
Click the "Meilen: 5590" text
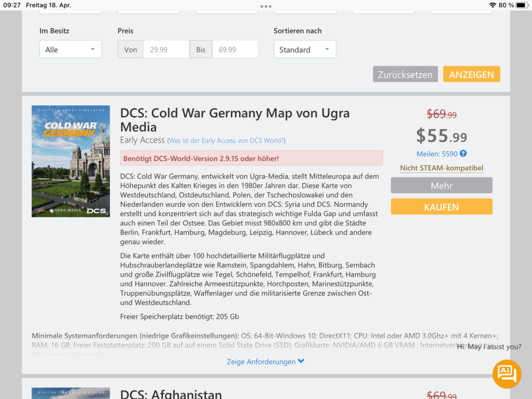click(436, 154)
